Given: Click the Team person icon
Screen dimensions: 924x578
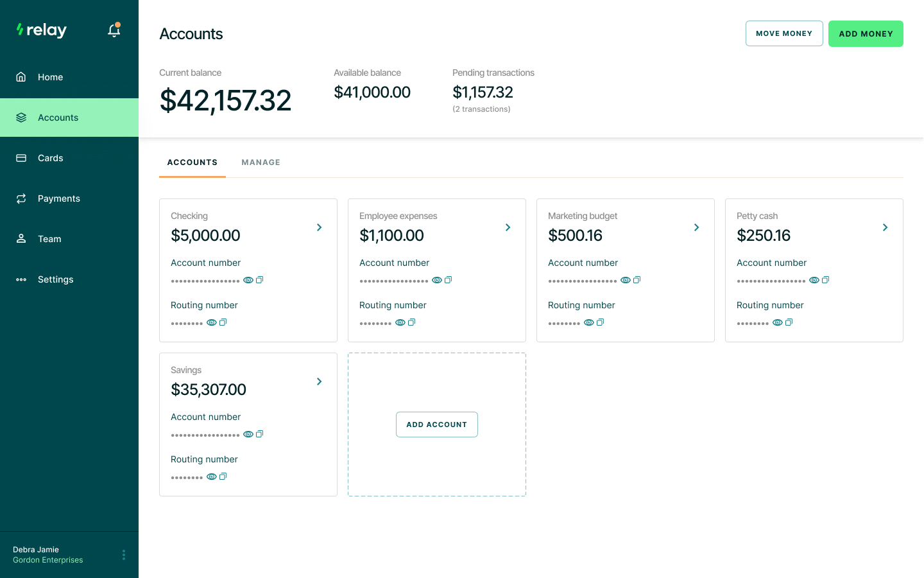Looking at the screenshot, I should click(x=21, y=239).
